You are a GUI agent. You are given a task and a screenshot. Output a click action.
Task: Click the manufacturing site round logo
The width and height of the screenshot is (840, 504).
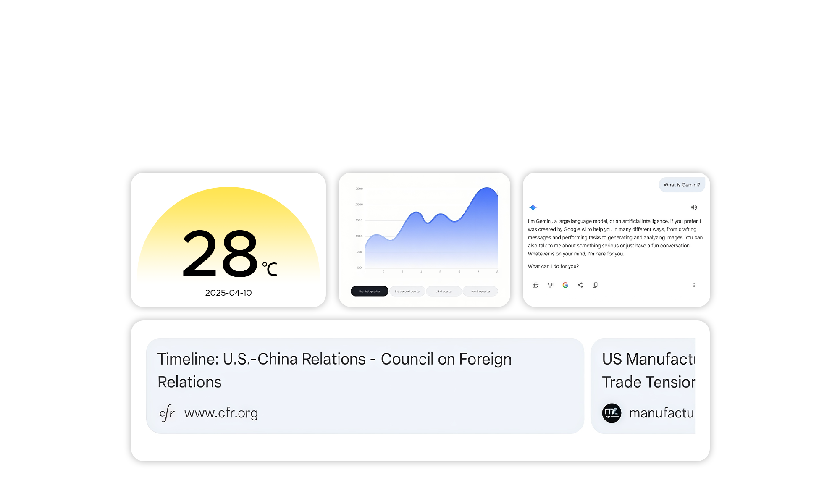point(612,413)
